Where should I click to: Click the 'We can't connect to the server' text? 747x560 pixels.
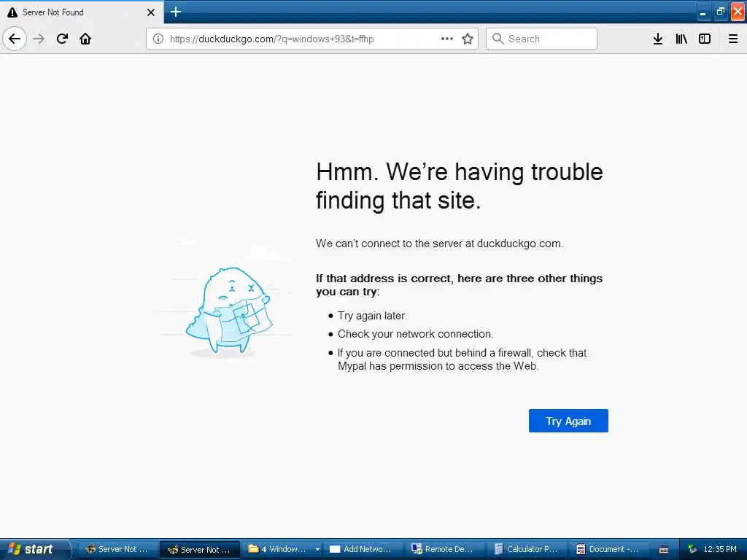click(x=439, y=244)
